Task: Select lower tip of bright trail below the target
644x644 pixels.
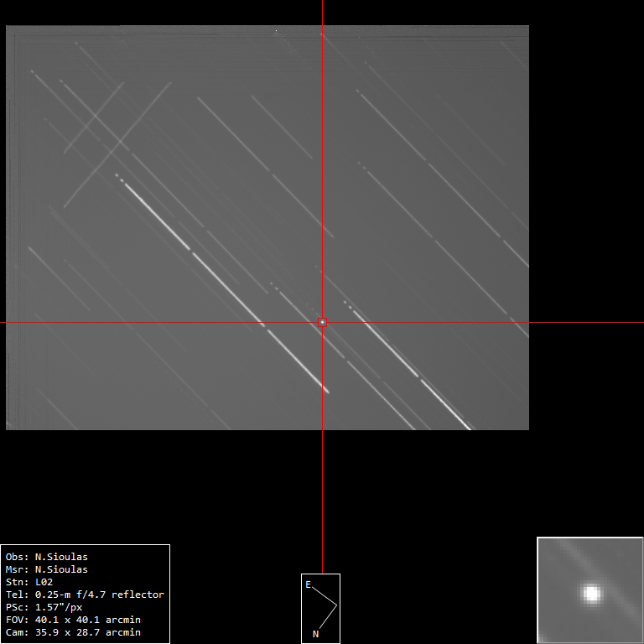Action: (x=327, y=391)
